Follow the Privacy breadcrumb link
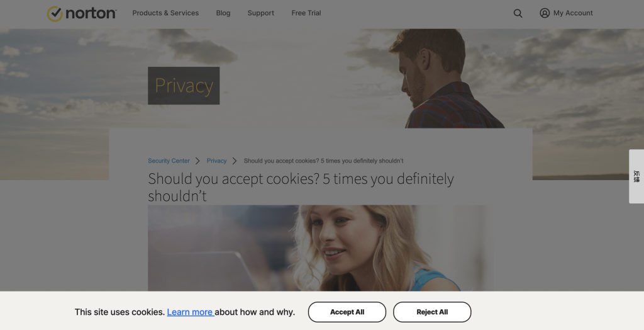Screen dimensions: 644x330 (216, 161)
